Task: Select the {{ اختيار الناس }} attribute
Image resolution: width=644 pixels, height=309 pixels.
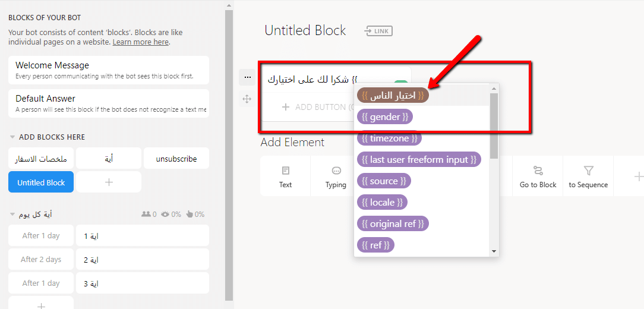Action: click(393, 96)
